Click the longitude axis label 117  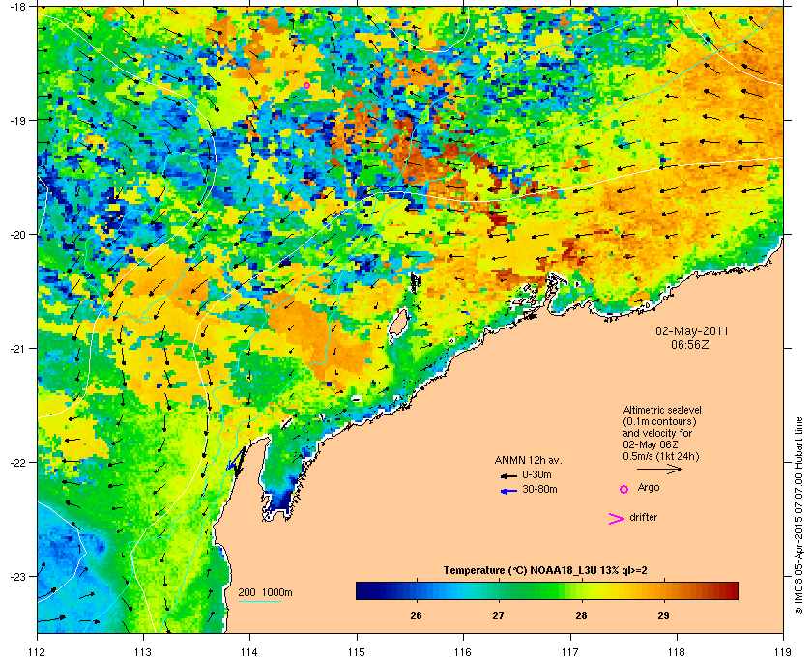pos(570,651)
